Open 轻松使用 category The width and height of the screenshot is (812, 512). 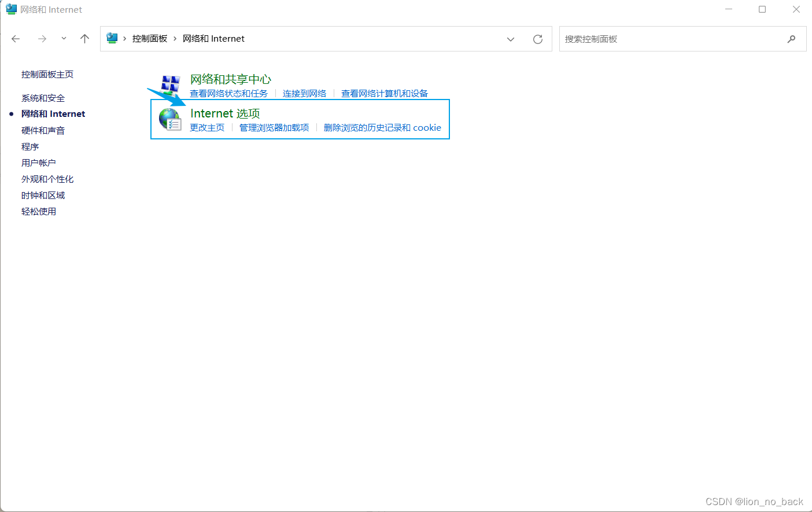(39, 212)
